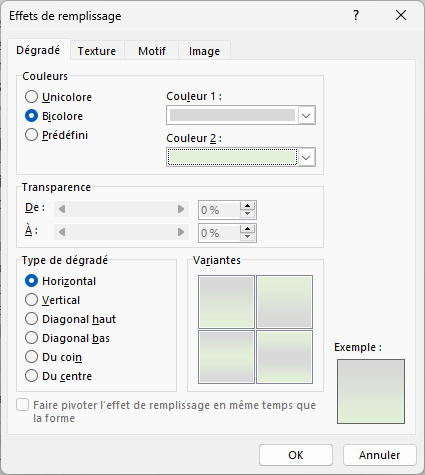Viewport: 425px width, 475px height.
Task: Click the left arrow of the De slider
Action: [x=61, y=209]
